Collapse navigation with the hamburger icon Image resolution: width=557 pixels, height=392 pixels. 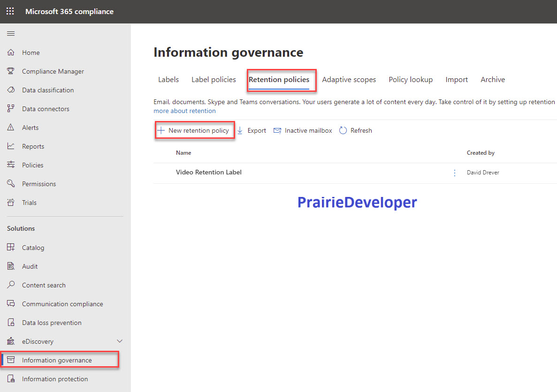tap(11, 34)
